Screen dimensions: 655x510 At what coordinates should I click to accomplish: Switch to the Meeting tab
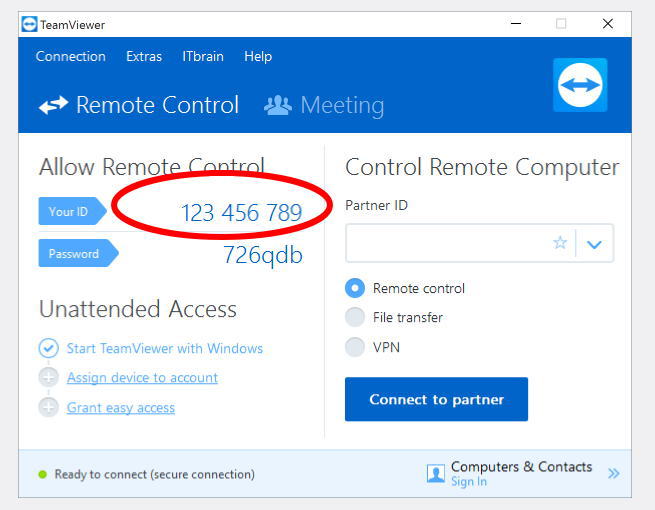(x=341, y=105)
